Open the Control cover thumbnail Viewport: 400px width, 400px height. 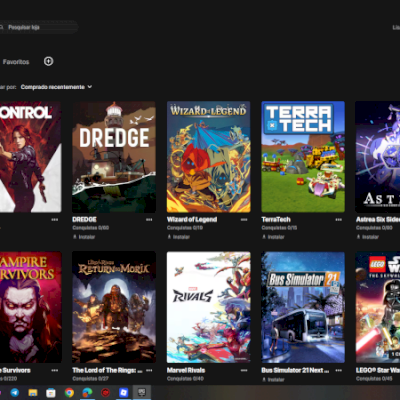(31, 157)
